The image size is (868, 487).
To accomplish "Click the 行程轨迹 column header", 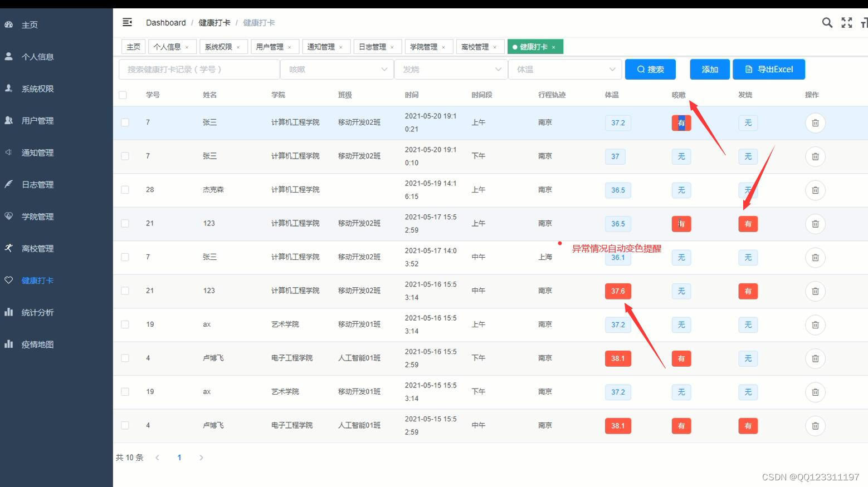I will (552, 95).
